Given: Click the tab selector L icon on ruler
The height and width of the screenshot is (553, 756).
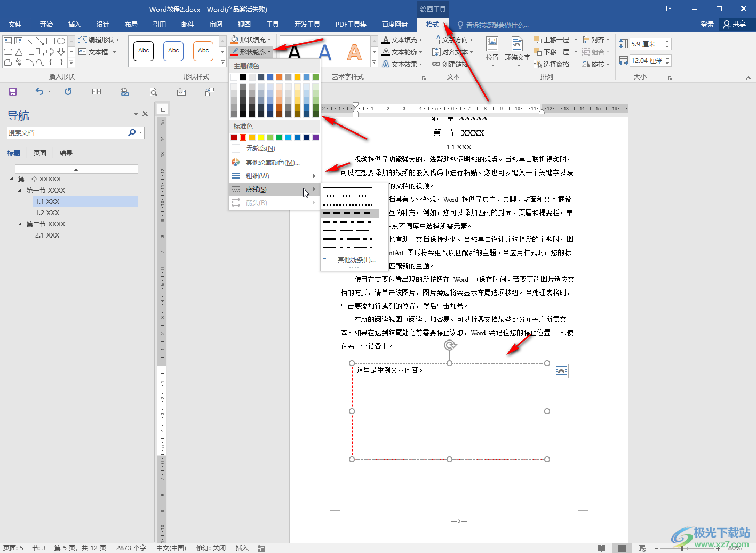Looking at the screenshot, I should [x=163, y=109].
